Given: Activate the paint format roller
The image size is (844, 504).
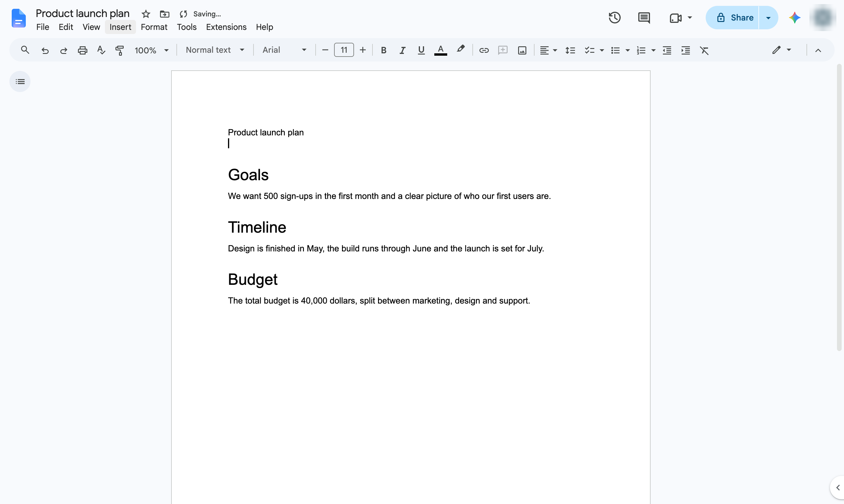Looking at the screenshot, I should pyautogui.click(x=120, y=50).
